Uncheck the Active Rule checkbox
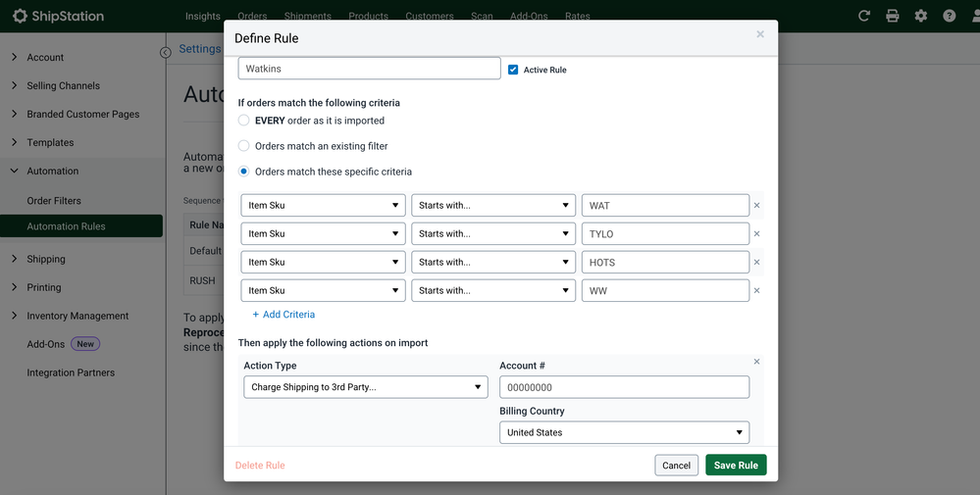The height and width of the screenshot is (495, 980). click(x=513, y=70)
